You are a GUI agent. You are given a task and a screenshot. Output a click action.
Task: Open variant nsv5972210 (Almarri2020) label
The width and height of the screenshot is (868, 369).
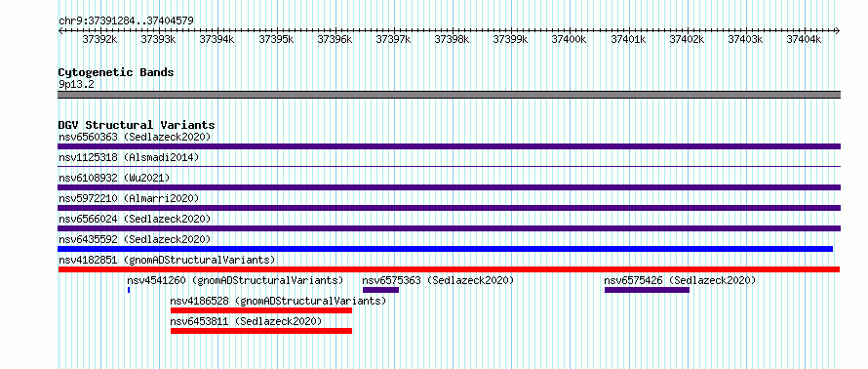[x=129, y=198]
